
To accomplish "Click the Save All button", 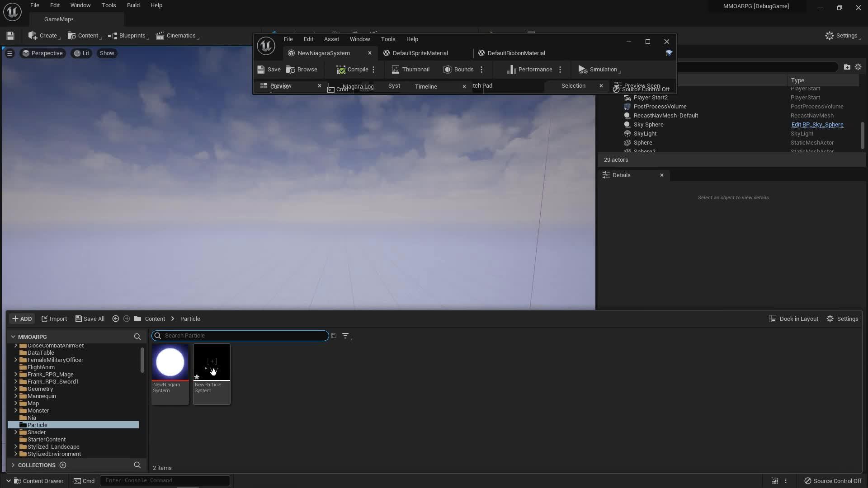I will (x=90, y=319).
